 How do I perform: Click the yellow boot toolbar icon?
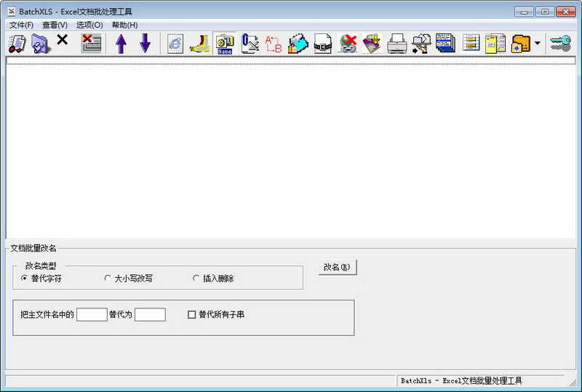point(199,44)
